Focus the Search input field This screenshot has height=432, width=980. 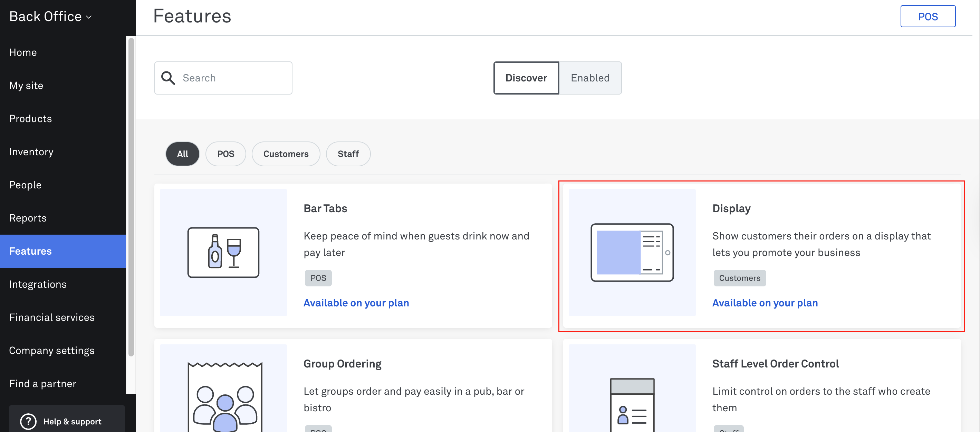pos(223,78)
